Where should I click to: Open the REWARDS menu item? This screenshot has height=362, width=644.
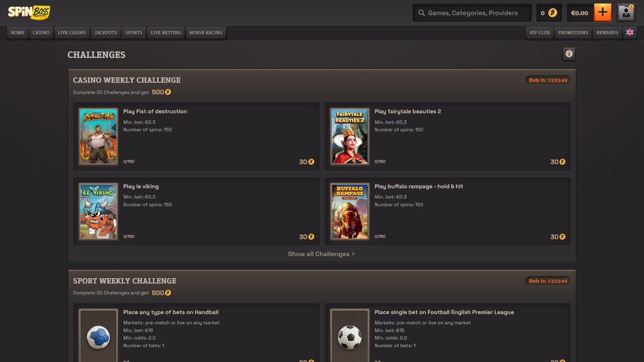[x=608, y=33]
